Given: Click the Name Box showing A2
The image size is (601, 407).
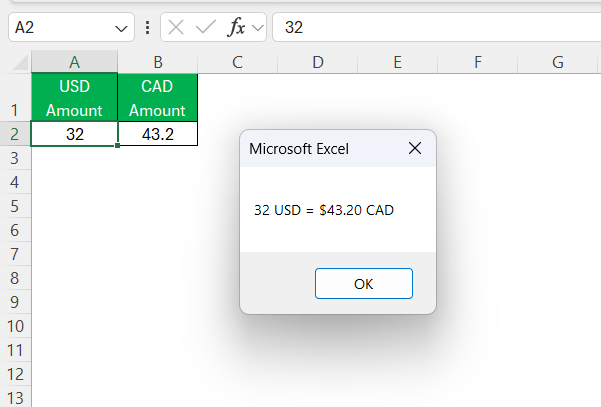Looking at the screenshot, I should [71, 27].
